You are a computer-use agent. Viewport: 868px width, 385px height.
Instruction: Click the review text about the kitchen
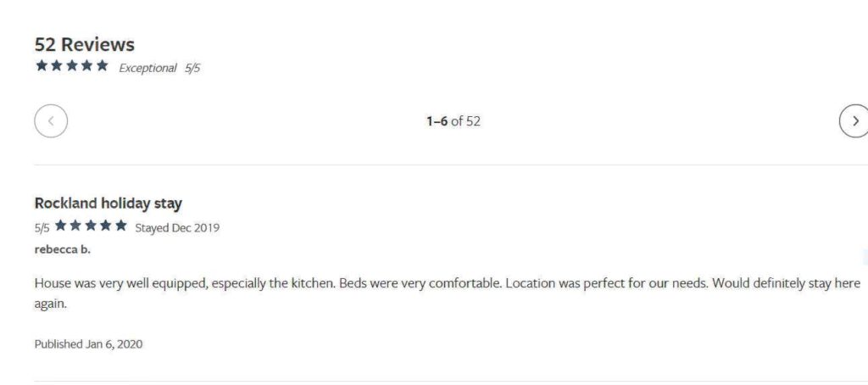point(448,293)
